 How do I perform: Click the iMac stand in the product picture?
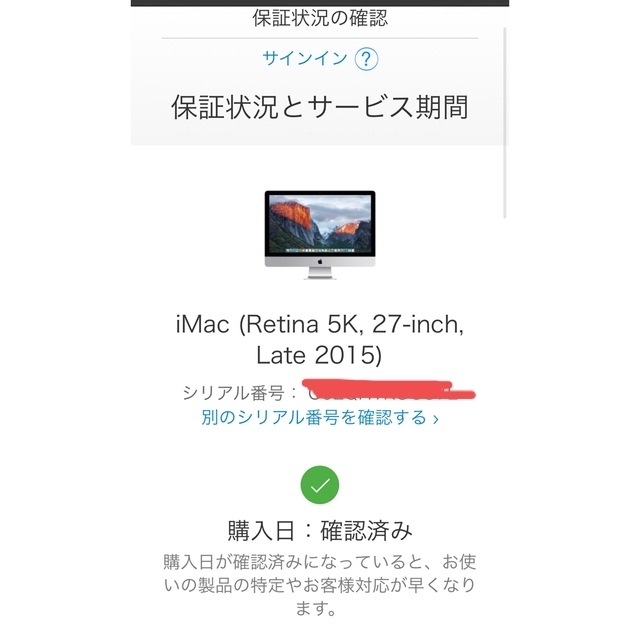(320, 273)
